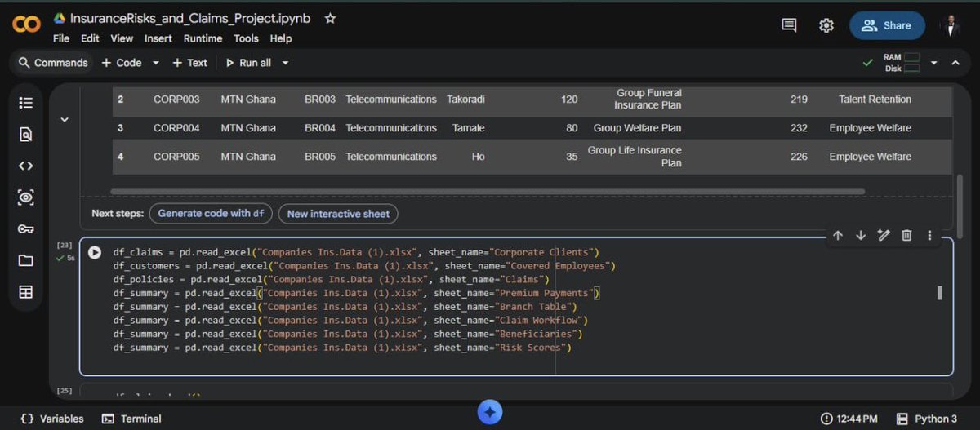980x430 pixels.
Task: Click the Gemini sparkle button
Action: pyautogui.click(x=489, y=412)
